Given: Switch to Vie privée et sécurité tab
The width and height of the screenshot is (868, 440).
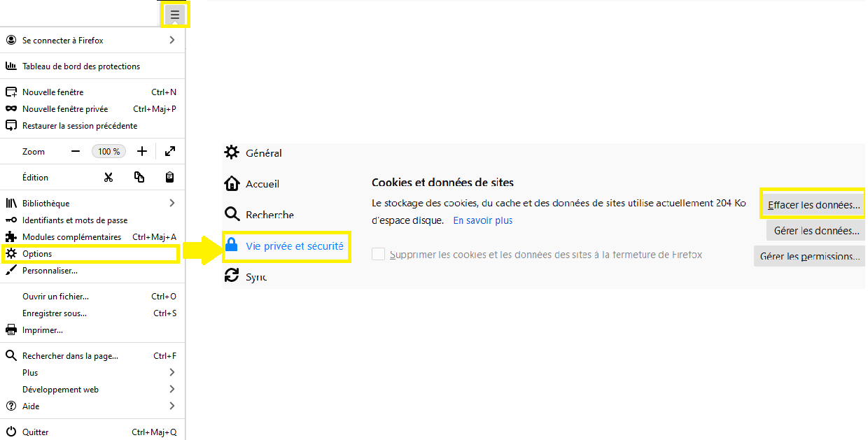Looking at the screenshot, I should coord(294,246).
